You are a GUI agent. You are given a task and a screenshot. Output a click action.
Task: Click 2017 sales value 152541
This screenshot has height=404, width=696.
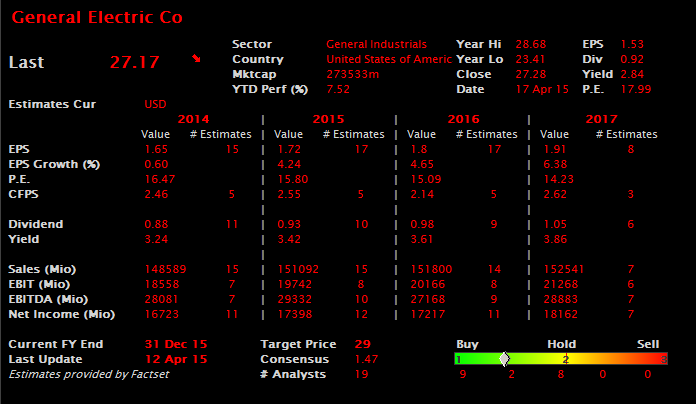click(x=564, y=269)
